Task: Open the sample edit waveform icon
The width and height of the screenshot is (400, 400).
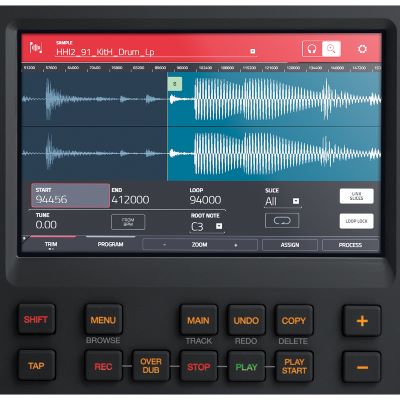Action: click(x=35, y=48)
